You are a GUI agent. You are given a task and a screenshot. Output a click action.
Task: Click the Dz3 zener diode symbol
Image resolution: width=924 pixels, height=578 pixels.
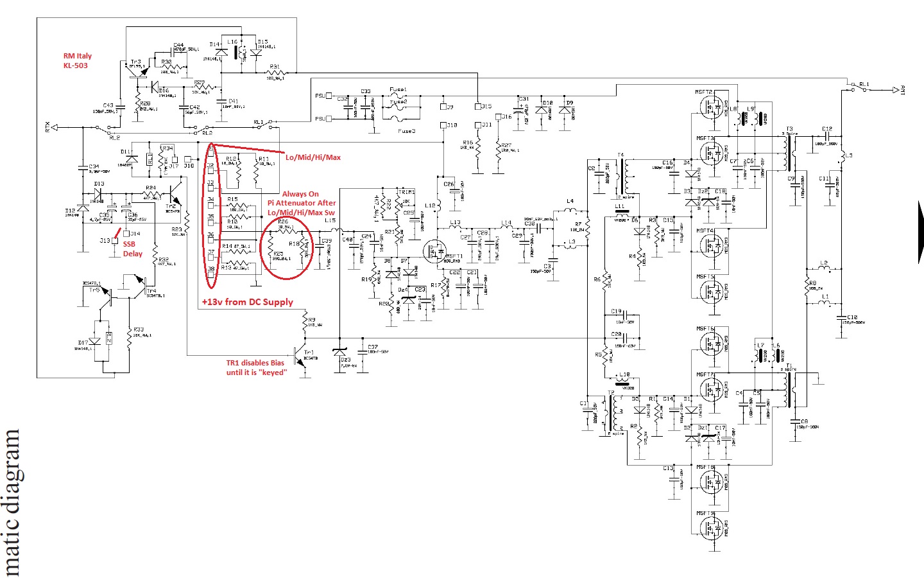340,353
